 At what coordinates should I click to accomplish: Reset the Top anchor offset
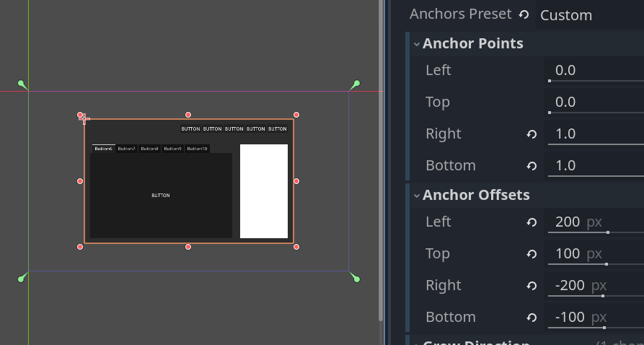tap(531, 254)
